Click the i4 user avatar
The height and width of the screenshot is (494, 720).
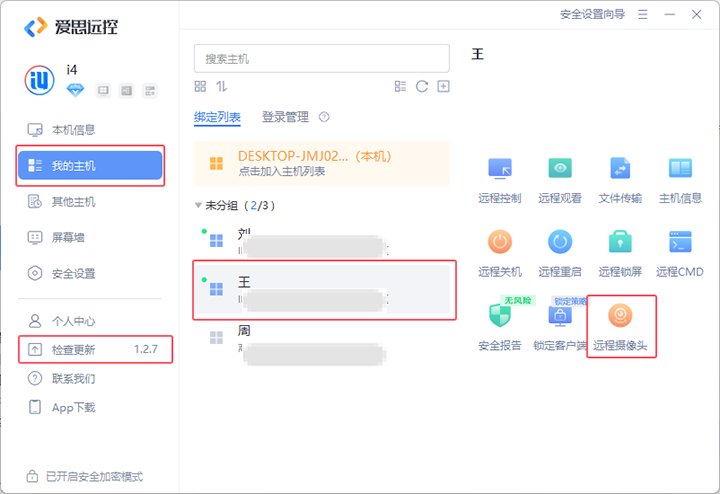(39, 80)
